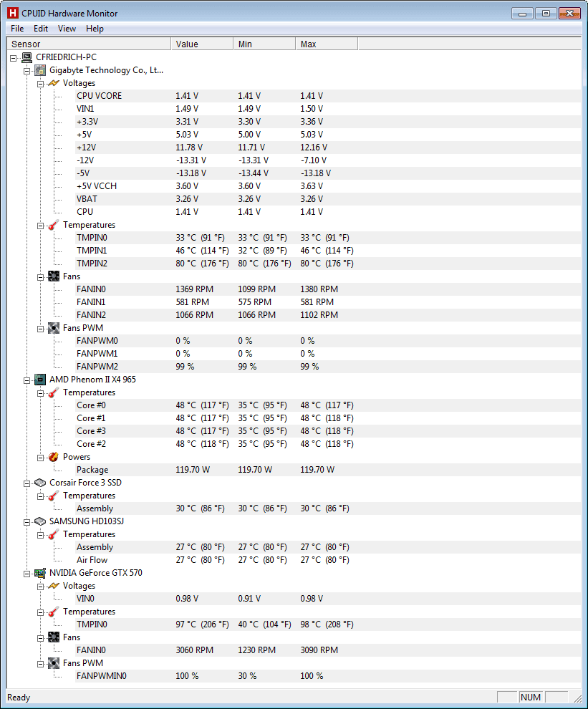588x709 pixels.
Task: Click the HWMonitor red H title bar icon
Action: 12,14
